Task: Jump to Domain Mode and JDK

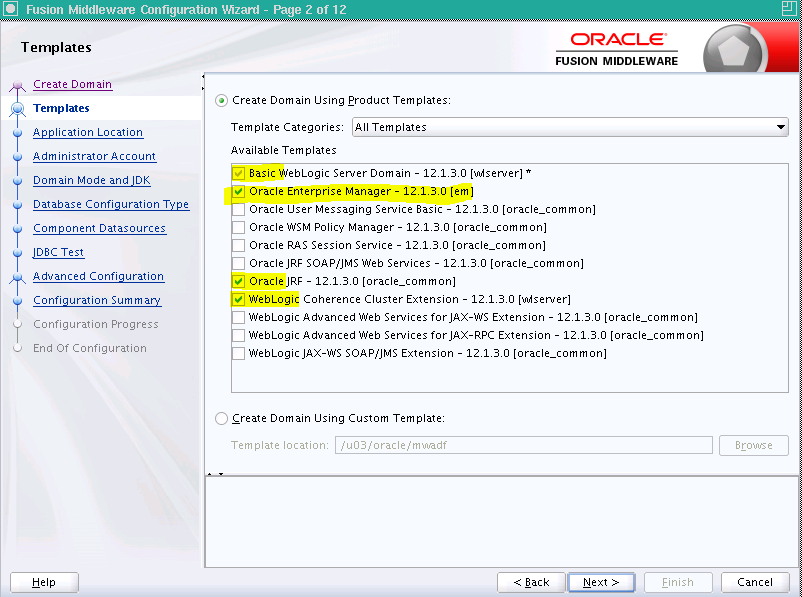Action: [92, 181]
